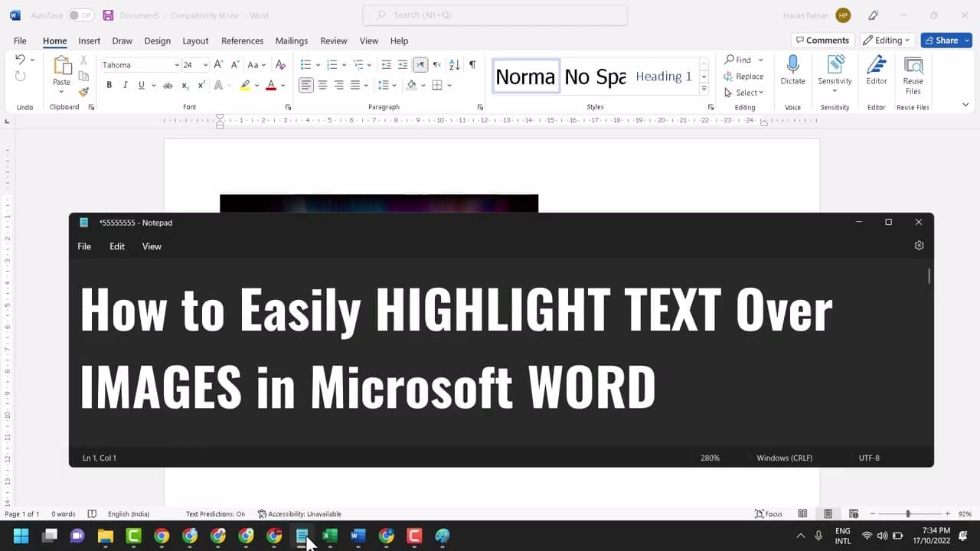The width and height of the screenshot is (980, 551).
Task: Click the Dictate microphone icon
Action: pyautogui.click(x=792, y=70)
